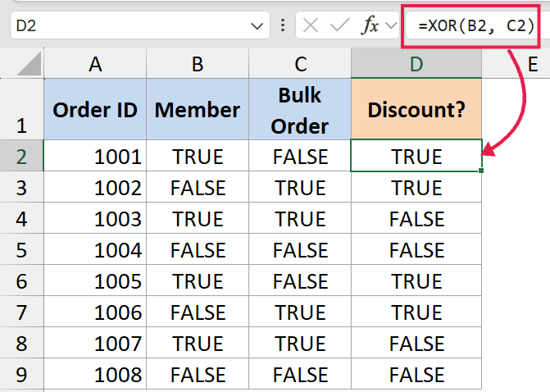This screenshot has width=550, height=392.
Task: Select Member value for order 1002
Action: [198, 187]
